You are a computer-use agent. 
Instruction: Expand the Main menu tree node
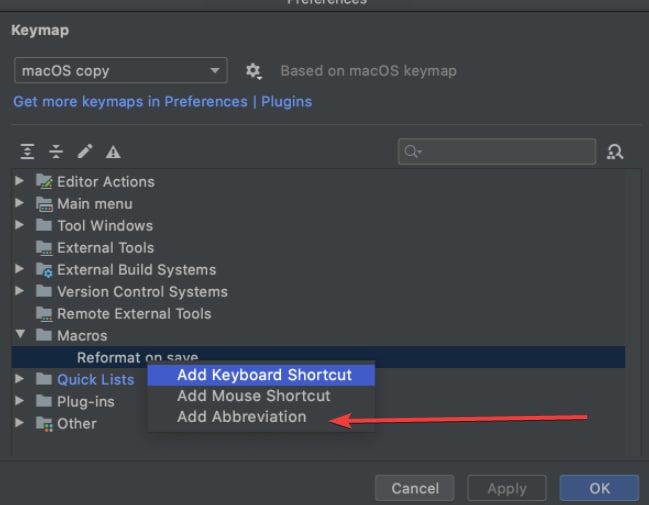point(20,204)
